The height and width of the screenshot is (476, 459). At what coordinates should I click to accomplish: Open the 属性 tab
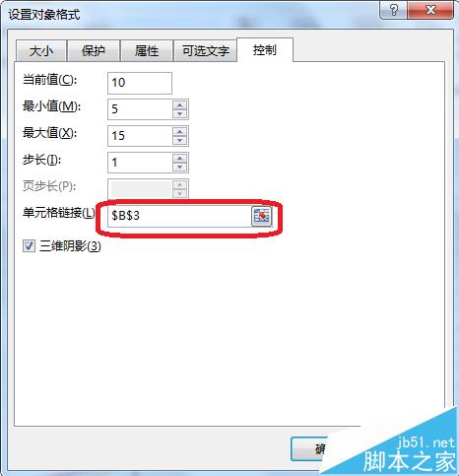[147, 51]
